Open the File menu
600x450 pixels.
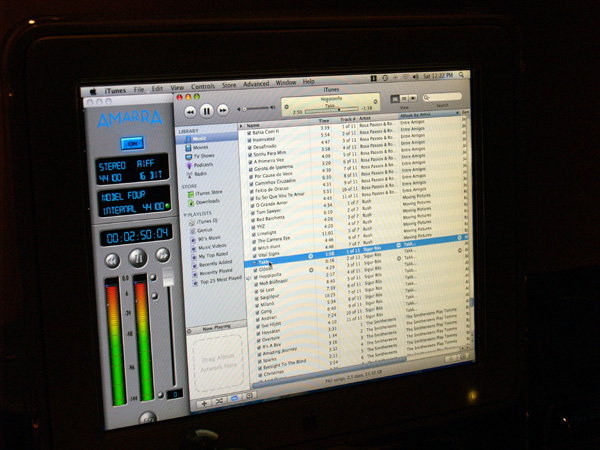point(139,90)
